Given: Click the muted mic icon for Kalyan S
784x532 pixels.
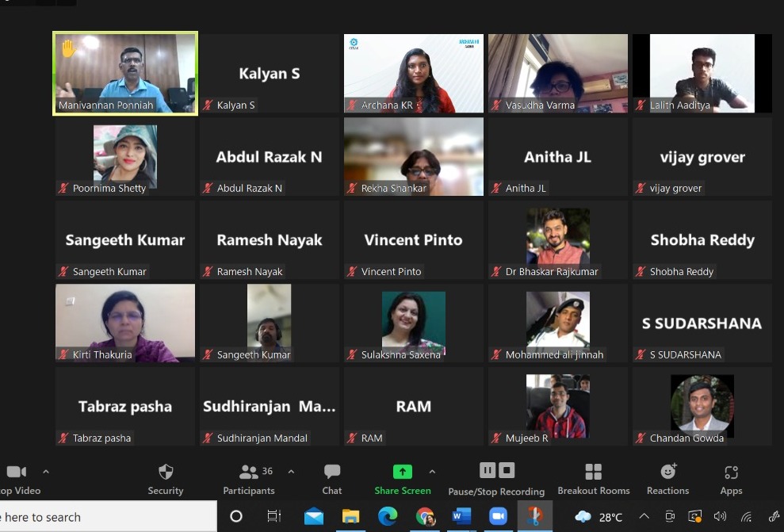Looking at the screenshot, I should click(x=208, y=105).
